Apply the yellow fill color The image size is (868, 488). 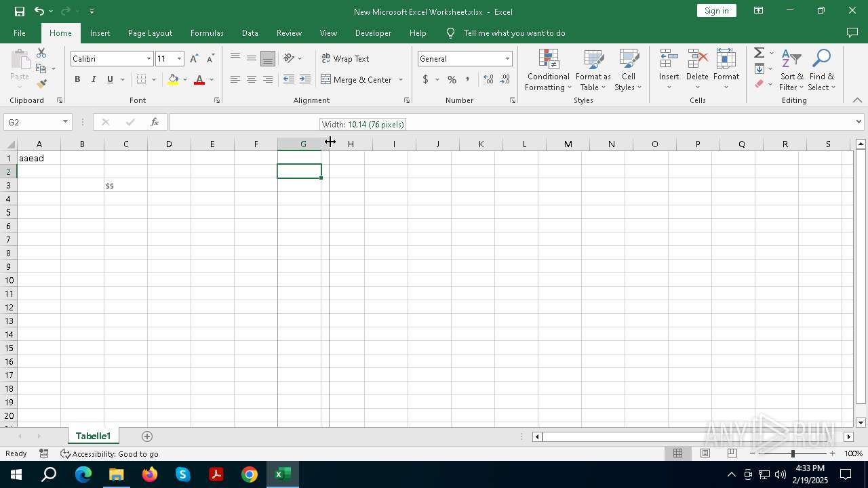tap(173, 79)
